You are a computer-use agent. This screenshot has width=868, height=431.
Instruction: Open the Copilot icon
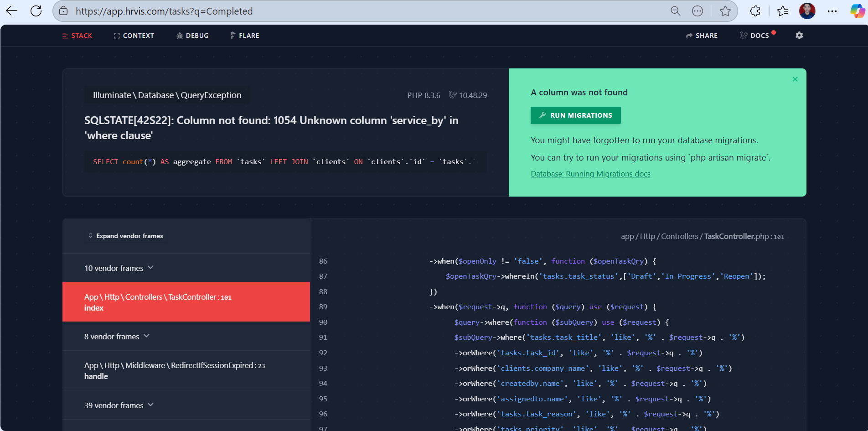pos(857,11)
